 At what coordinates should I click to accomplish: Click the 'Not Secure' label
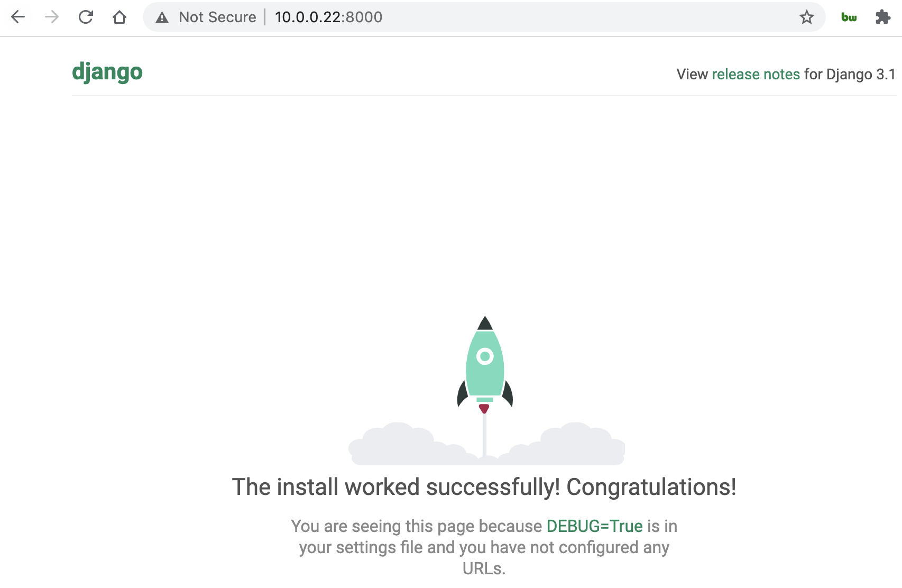(x=217, y=17)
